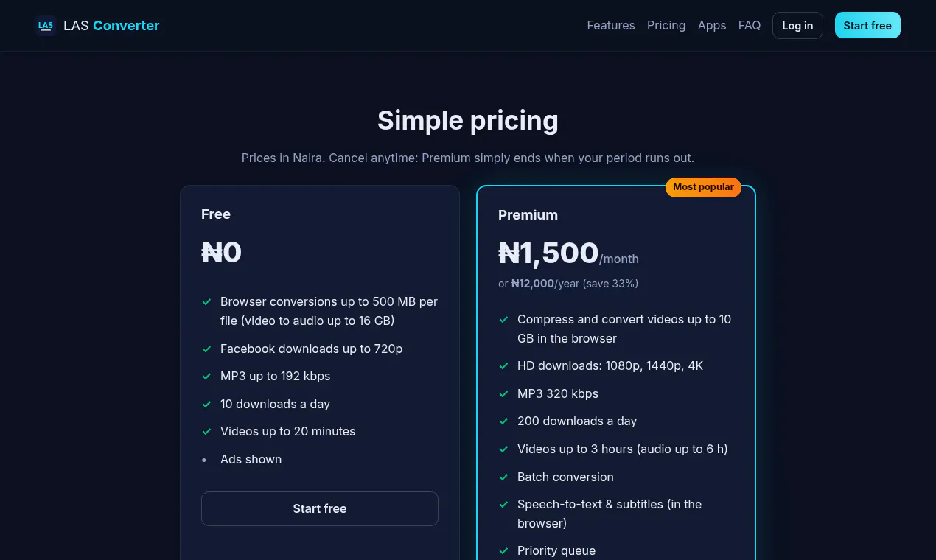Click the Most popular badge
This screenshot has height=560, width=936.
(703, 187)
